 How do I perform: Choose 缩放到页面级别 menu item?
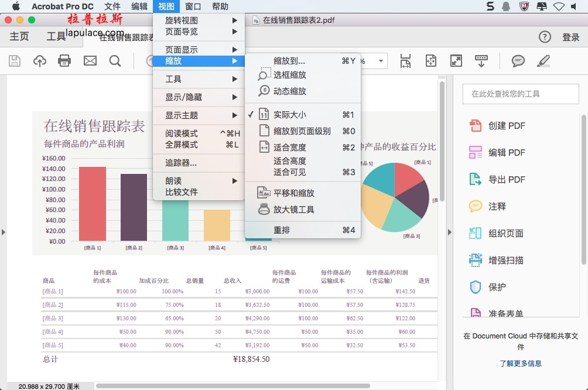[x=302, y=131]
